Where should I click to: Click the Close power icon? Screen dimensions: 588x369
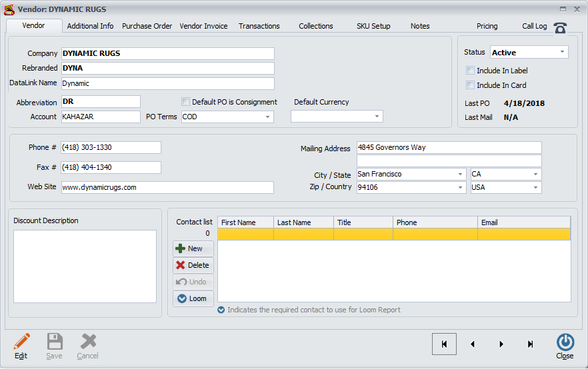pos(565,342)
